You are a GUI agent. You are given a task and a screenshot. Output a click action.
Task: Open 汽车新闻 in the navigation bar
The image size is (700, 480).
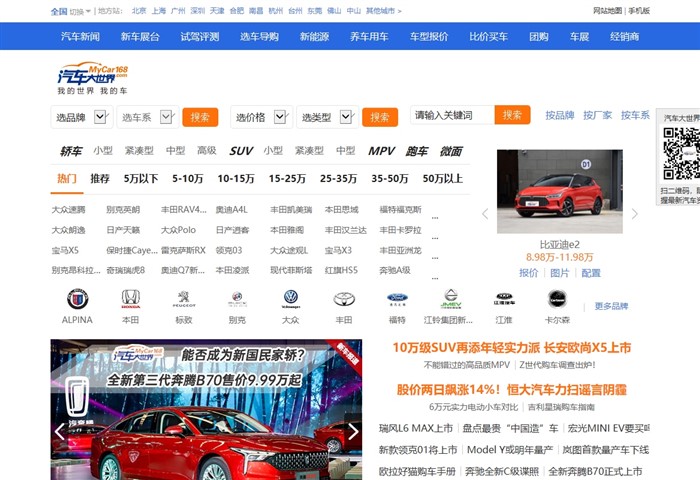click(80, 36)
